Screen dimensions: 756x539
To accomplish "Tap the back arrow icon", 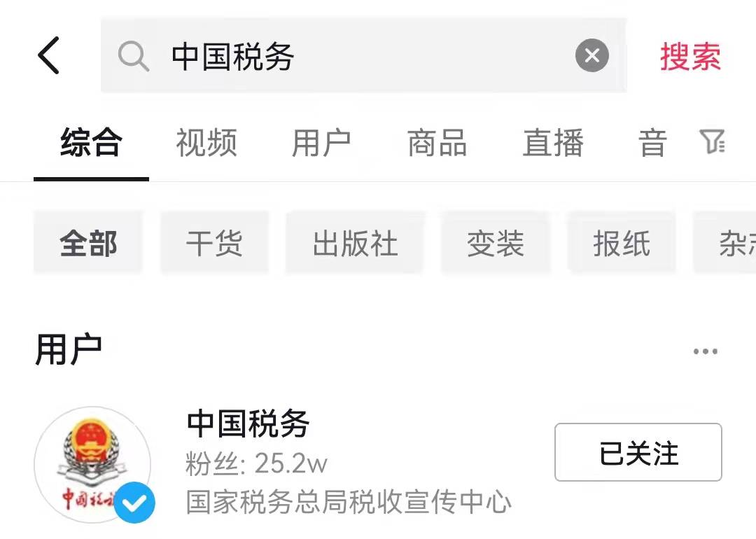I will [x=49, y=55].
